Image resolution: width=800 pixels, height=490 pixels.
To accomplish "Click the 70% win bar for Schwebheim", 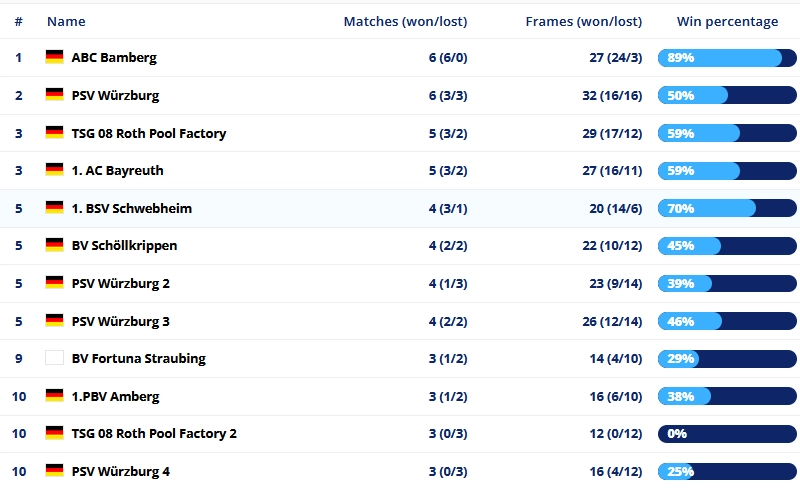I will 727,208.
